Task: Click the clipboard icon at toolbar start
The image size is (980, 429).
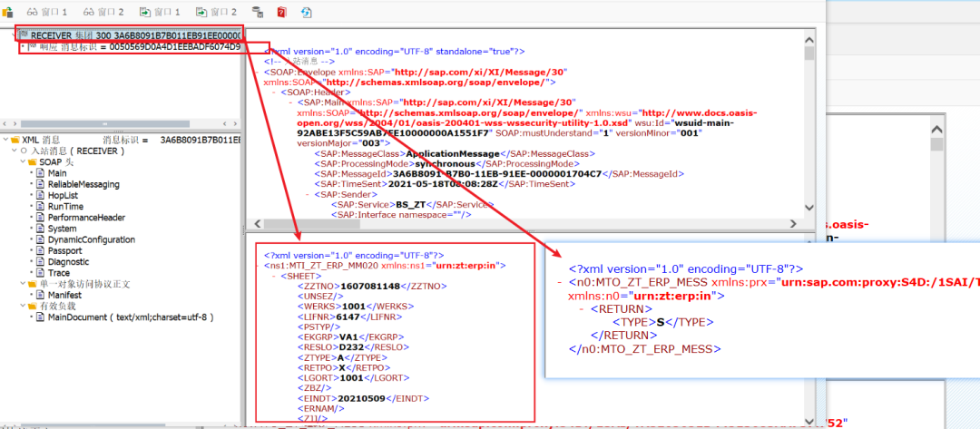Action: point(7,12)
